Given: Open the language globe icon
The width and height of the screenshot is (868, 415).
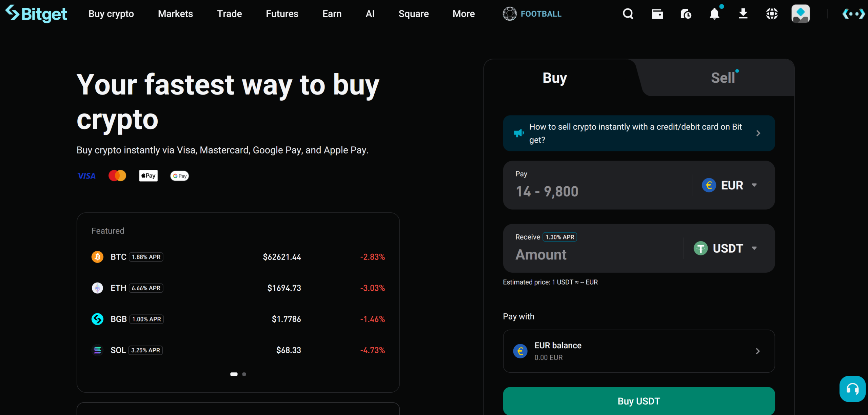Looking at the screenshot, I should coord(772,14).
